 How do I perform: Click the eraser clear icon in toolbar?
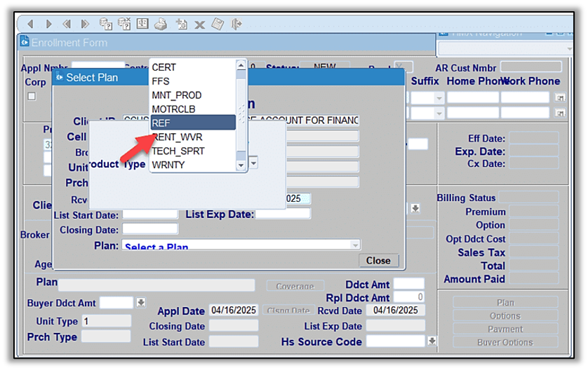click(218, 24)
